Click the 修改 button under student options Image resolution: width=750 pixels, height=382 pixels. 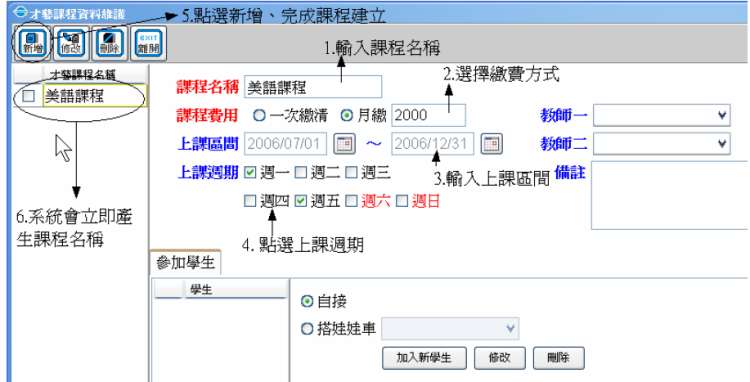pos(500,358)
